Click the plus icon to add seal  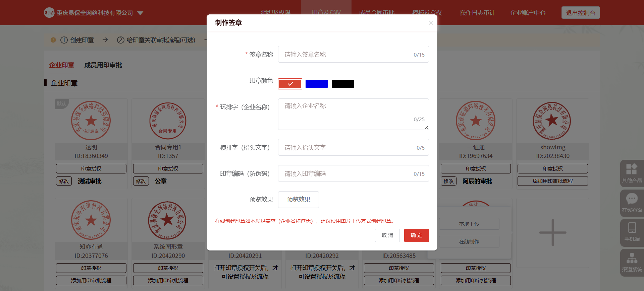[x=552, y=233]
